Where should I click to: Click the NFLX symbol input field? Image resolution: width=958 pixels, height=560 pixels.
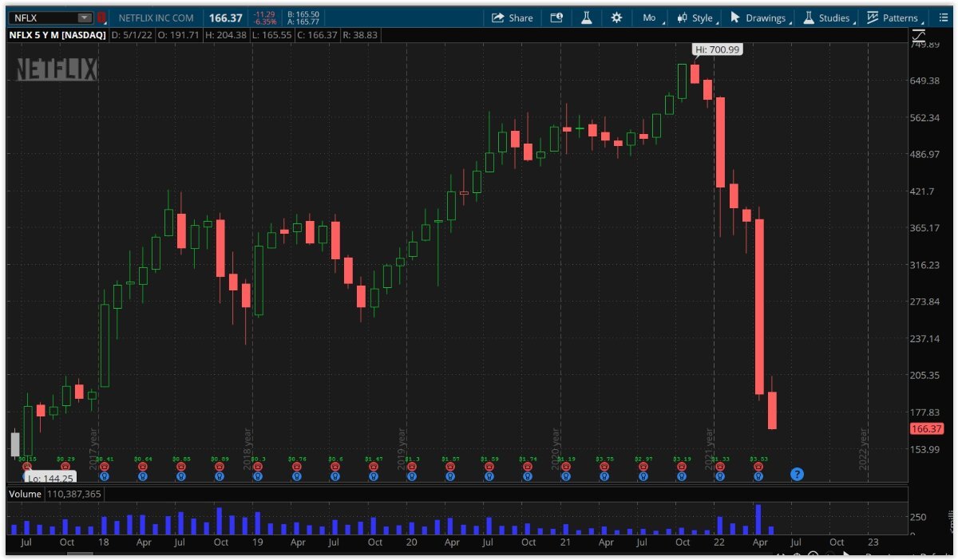53,18
